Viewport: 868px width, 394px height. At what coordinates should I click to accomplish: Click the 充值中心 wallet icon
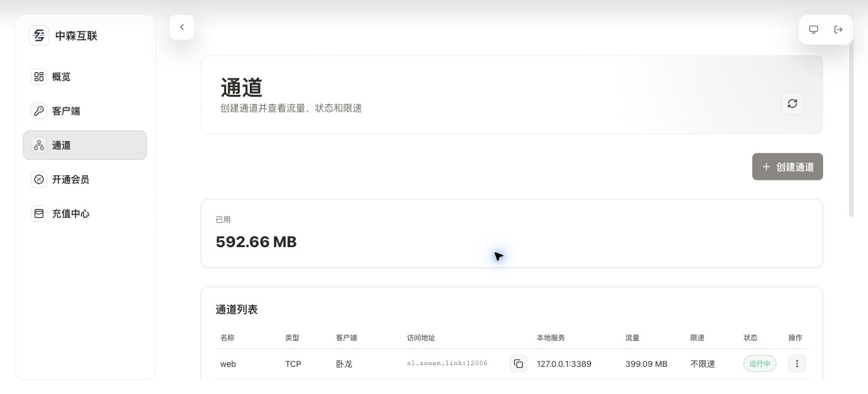(39, 214)
